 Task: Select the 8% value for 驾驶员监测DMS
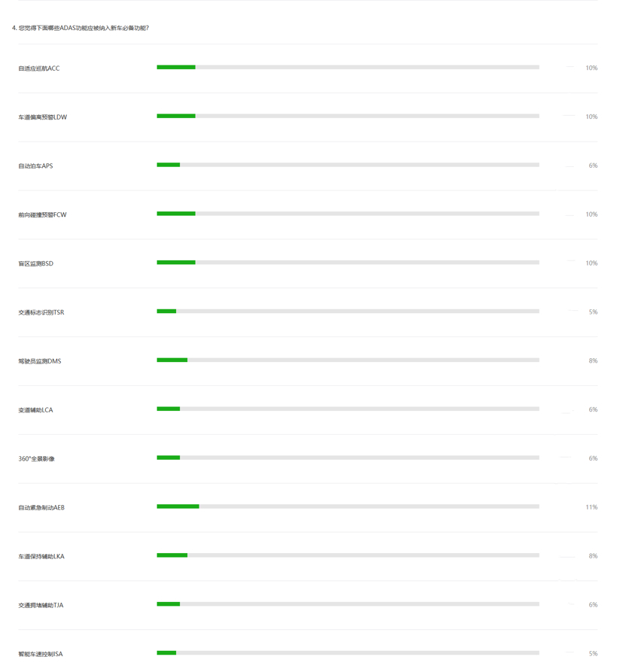(593, 361)
